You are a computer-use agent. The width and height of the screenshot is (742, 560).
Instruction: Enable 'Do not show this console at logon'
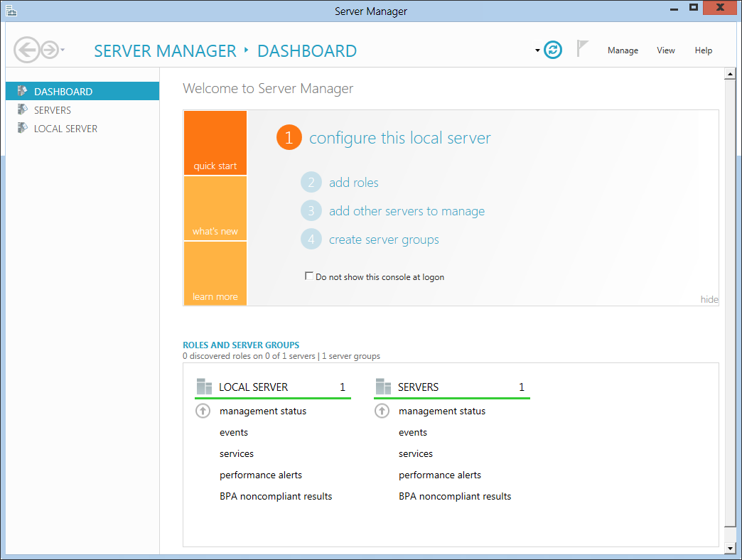point(309,276)
